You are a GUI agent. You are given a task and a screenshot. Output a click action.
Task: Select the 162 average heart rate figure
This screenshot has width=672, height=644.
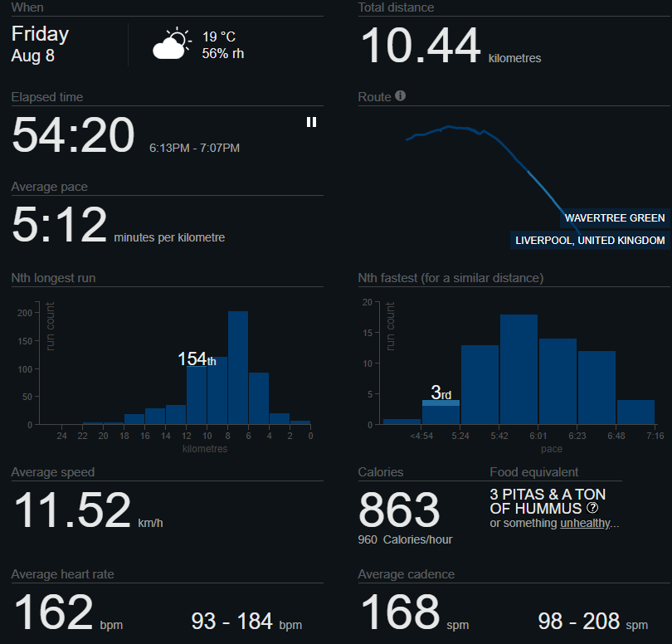coord(52,612)
